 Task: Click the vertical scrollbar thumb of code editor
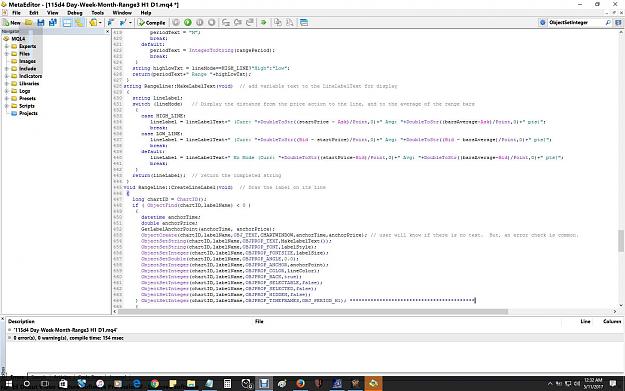[x=621, y=241]
